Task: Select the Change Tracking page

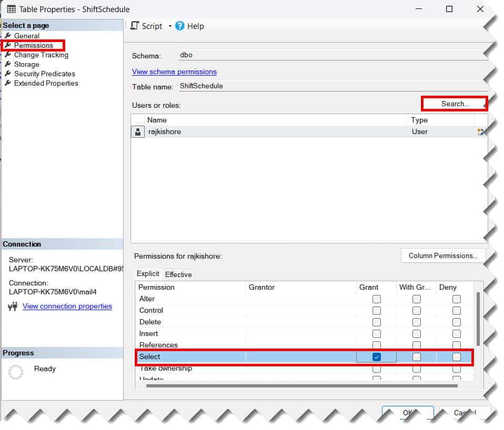Action: click(x=41, y=55)
